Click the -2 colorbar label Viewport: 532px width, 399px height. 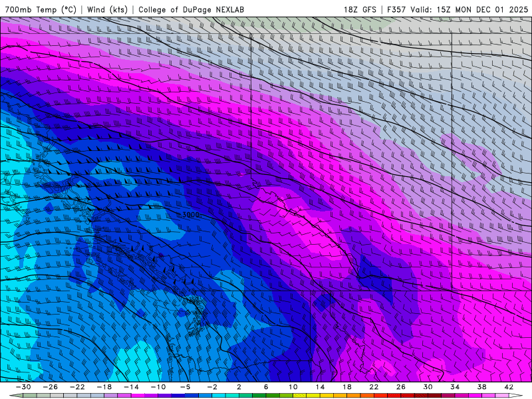[212, 387]
